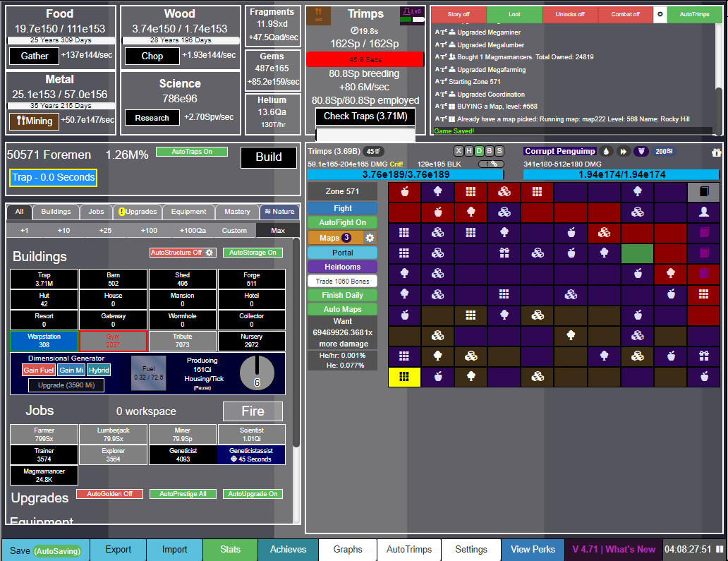Click the Trimps health bar
Image resolution: width=728 pixels, height=561 pixels.
point(406,174)
